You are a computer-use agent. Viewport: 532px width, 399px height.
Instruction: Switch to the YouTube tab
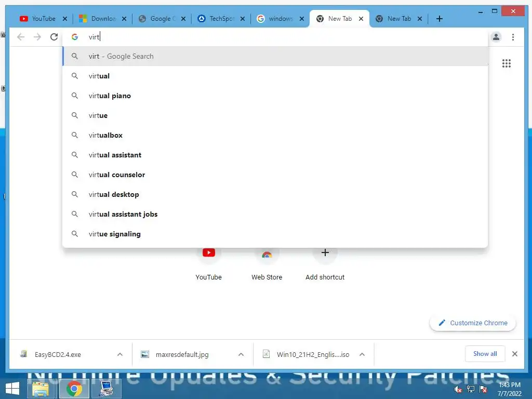[43, 19]
